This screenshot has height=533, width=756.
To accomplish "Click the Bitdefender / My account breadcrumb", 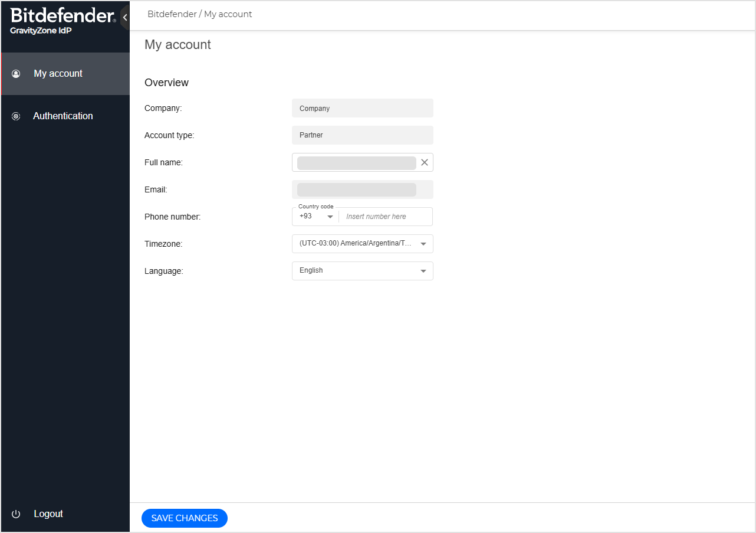I will [199, 14].
